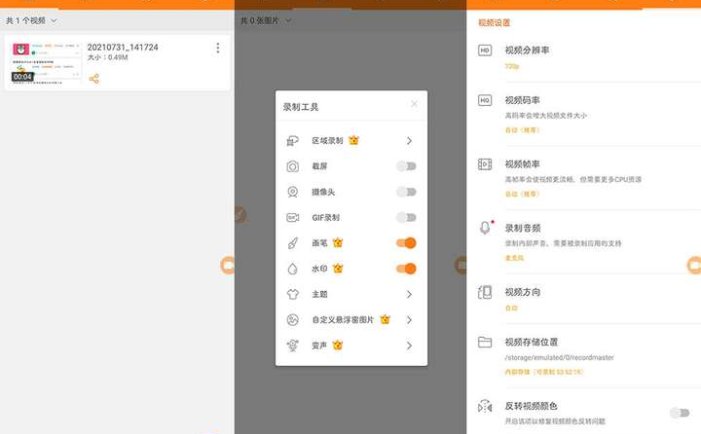Click the 摄像头 webcam icon
Viewport: 701px width, 434px height.
292,192
